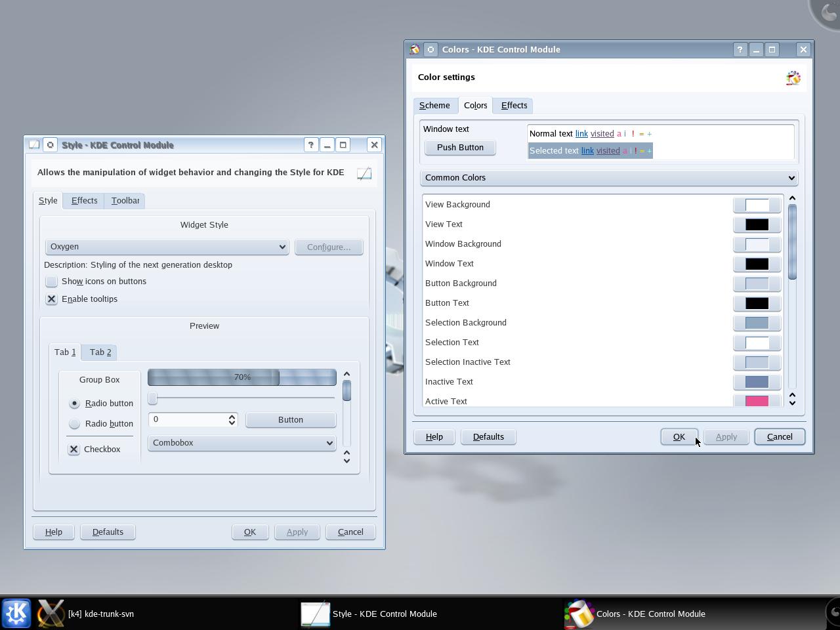Image resolution: width=840 pixels, height=630 pixels.
Task: Open the Effects tab in Style window
Action: coord(84,200)
